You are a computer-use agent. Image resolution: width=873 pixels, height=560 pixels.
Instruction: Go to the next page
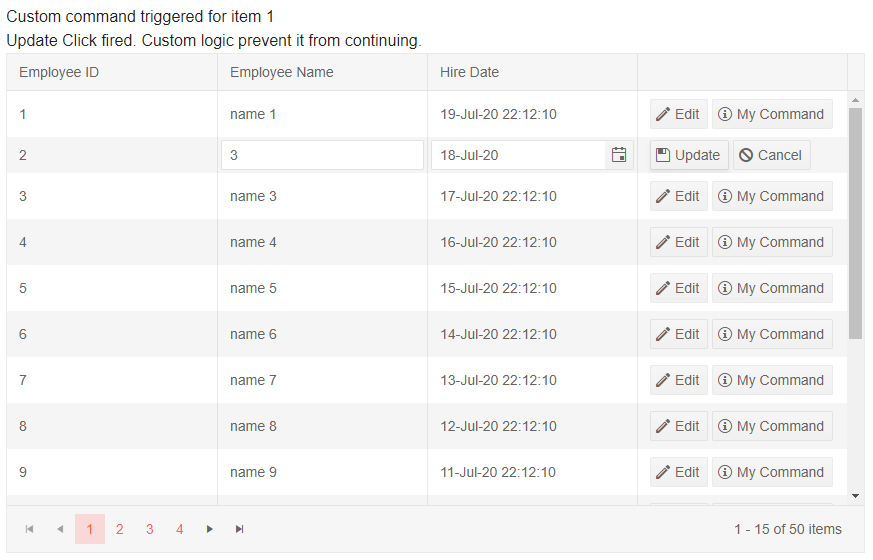click(209, 529)
